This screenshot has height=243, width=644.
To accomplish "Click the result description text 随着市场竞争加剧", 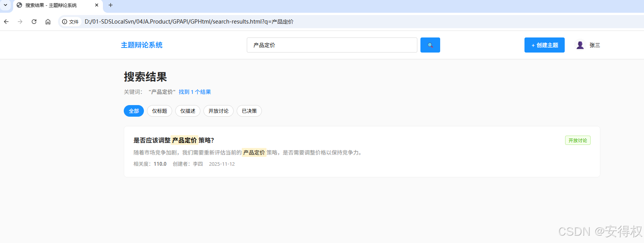I will (249, 153).
